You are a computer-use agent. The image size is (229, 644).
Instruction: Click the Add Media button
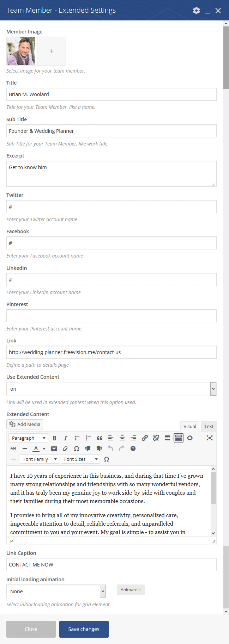point(25,424)
